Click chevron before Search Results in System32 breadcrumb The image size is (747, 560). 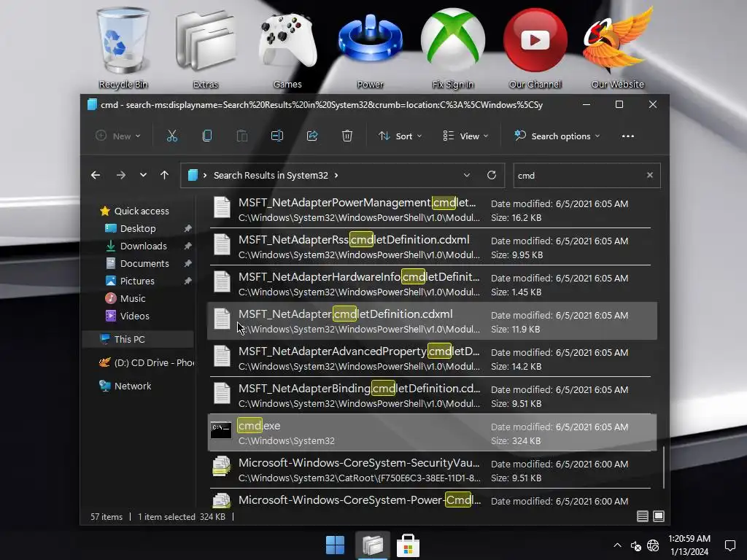click(205, 175)
